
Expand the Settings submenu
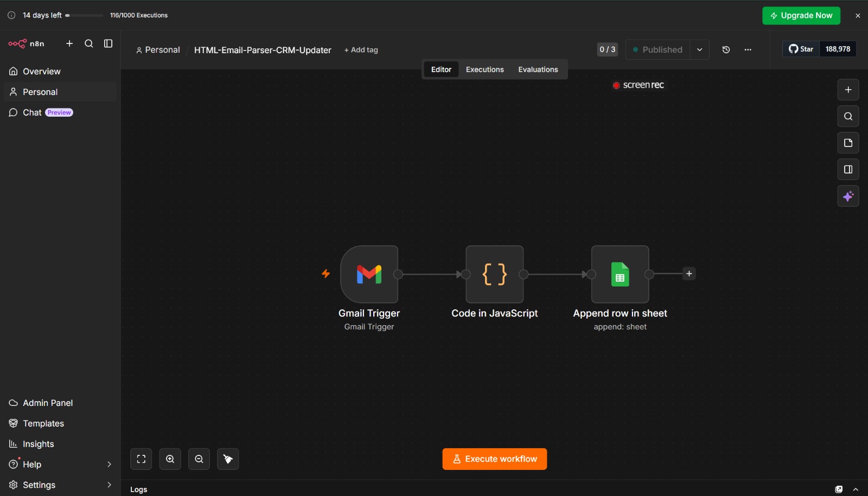tap(109, 485)
